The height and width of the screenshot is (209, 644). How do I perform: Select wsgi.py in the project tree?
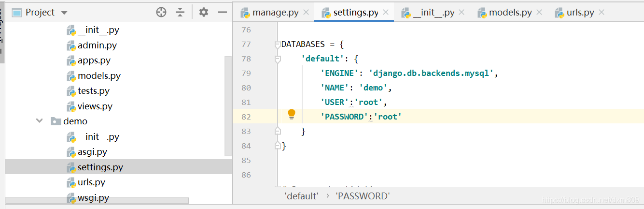tap(93, 198)
